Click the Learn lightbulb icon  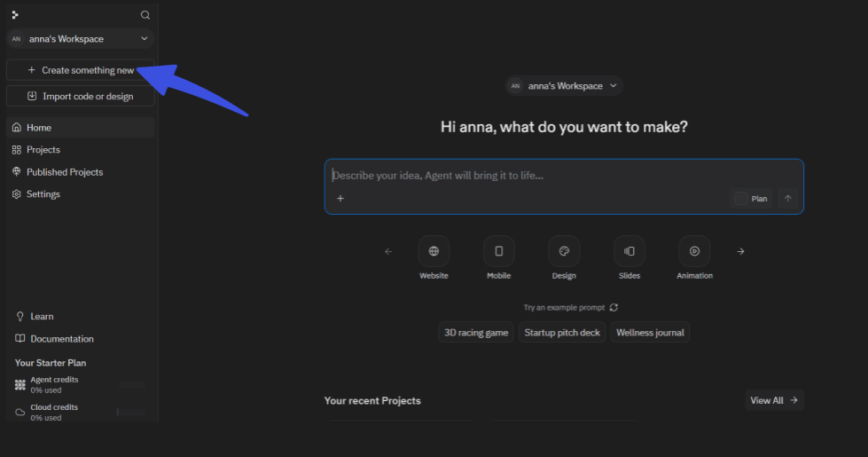(x=20, y=316)
